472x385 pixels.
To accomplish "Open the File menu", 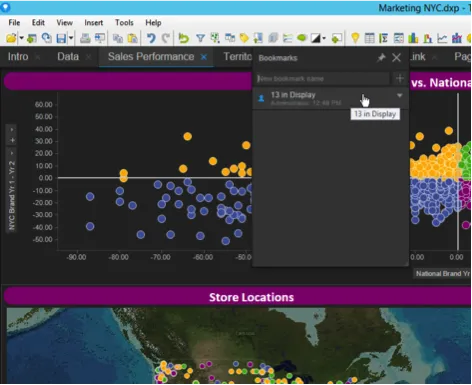I will click(x=14, y=22).
